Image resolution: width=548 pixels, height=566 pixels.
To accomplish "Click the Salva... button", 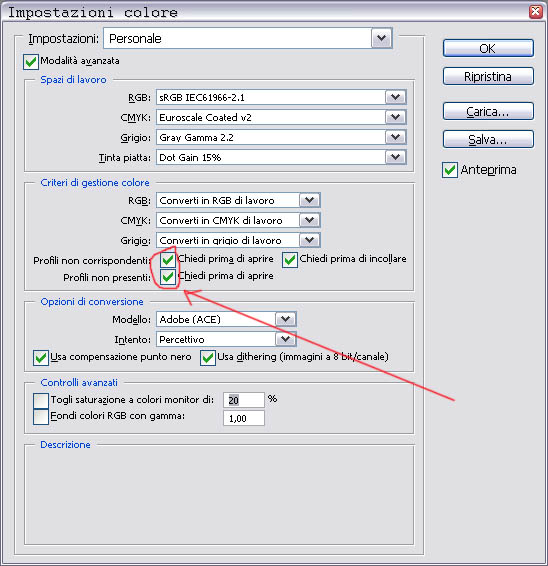I will tap(488, 139).
